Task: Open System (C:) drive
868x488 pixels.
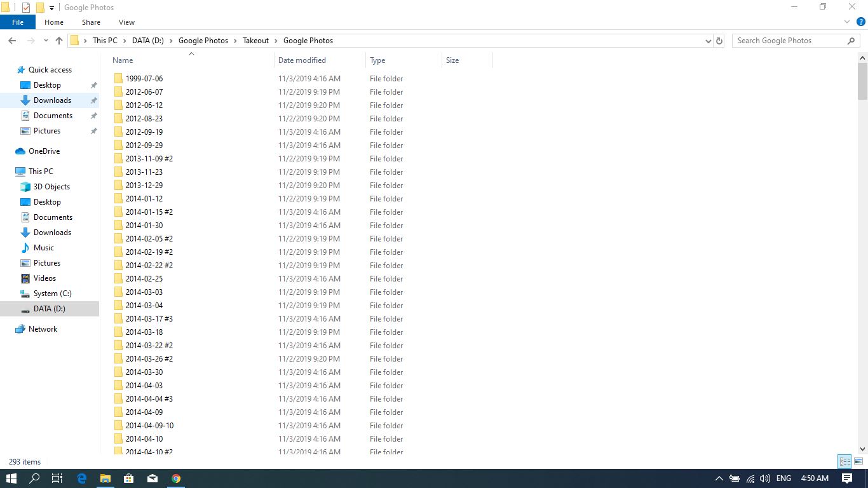Action: click(52, 294)
